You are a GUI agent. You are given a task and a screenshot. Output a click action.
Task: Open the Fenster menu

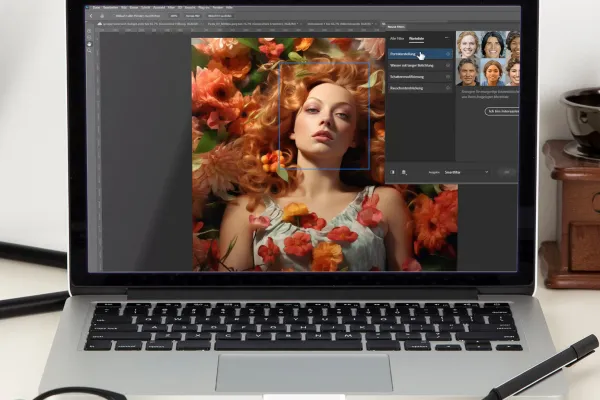[218, 7]
